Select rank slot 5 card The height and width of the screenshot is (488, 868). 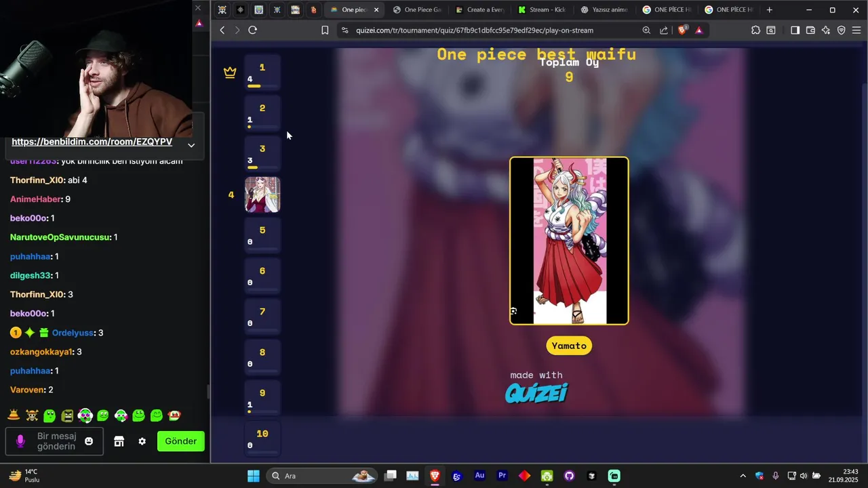[x=262, y=235]
